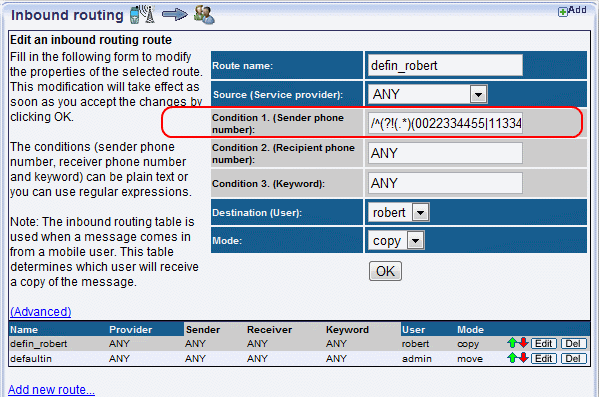This screenshot has height=397, width=599.
Task: Open the (Advanced) link
Action: coord(40,312)
